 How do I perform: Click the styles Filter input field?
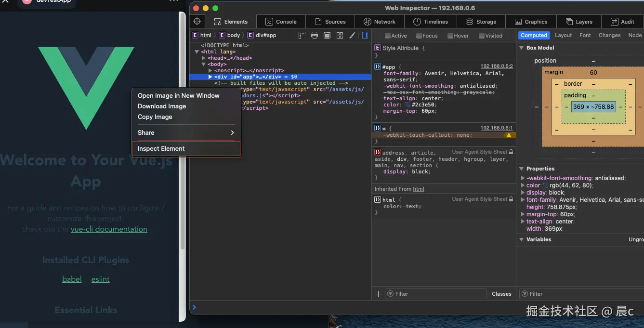click(x=435, y=294)
